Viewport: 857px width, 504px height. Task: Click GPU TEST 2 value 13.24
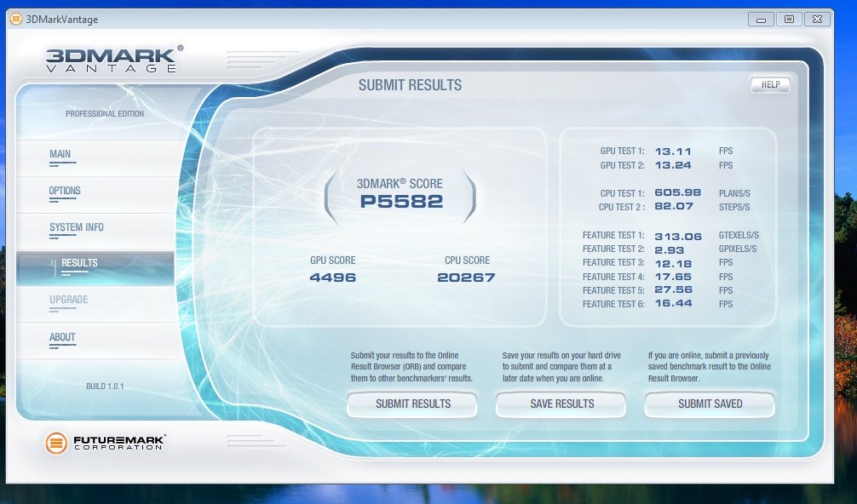pos(673,165)
